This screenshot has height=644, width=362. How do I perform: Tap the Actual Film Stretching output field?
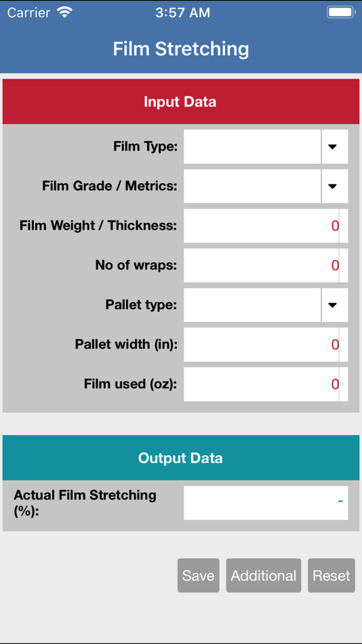point(266,503)
